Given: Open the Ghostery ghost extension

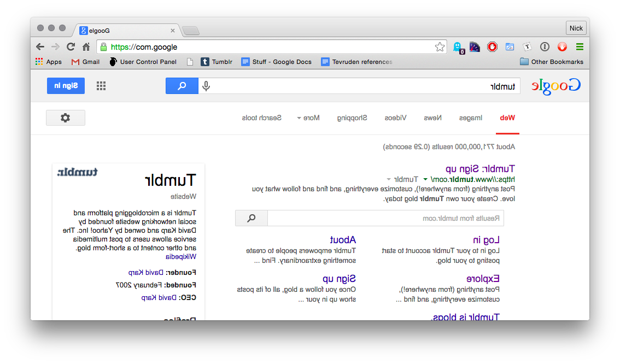Looking at the screenshot, I should click(458, 48).
